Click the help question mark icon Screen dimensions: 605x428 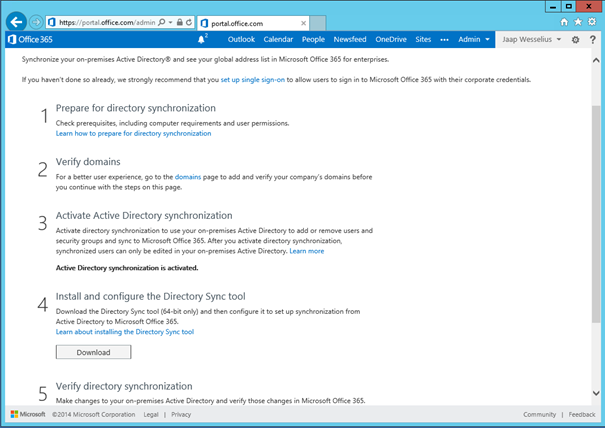coord(591,40)
